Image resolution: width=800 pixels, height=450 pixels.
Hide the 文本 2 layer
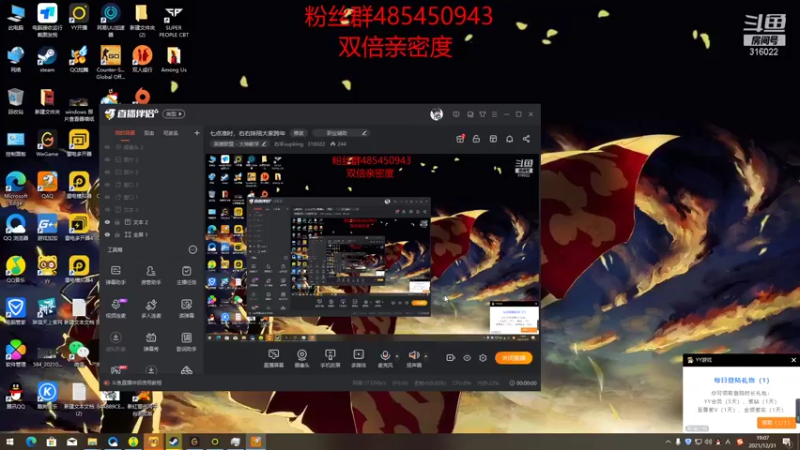click(x=108, y=222)
